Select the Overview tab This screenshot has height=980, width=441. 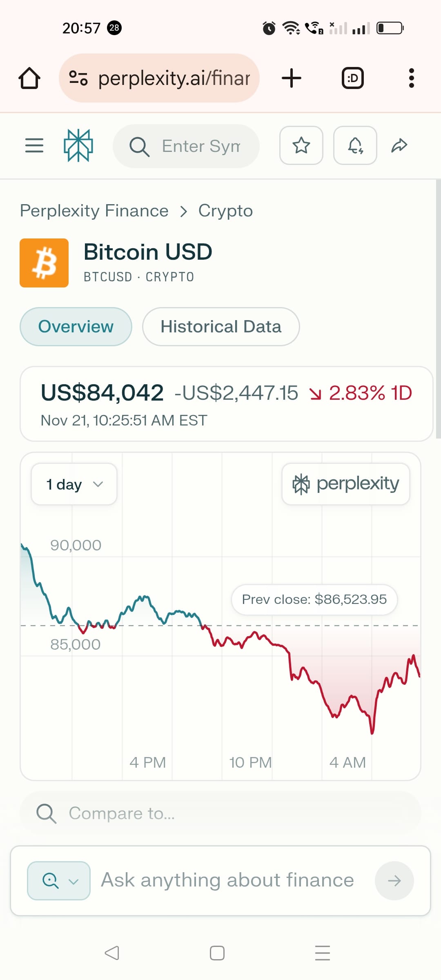click(x=76, y=327)
